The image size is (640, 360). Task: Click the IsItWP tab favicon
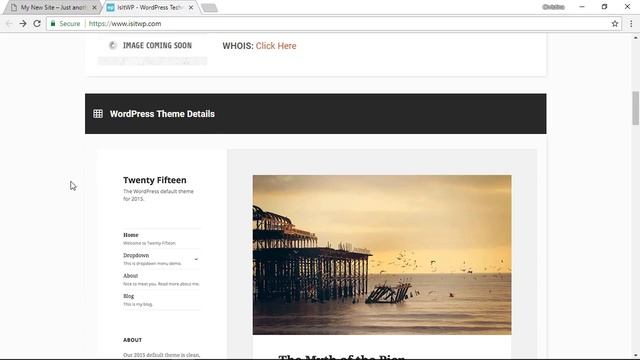[x=110, y=7]
